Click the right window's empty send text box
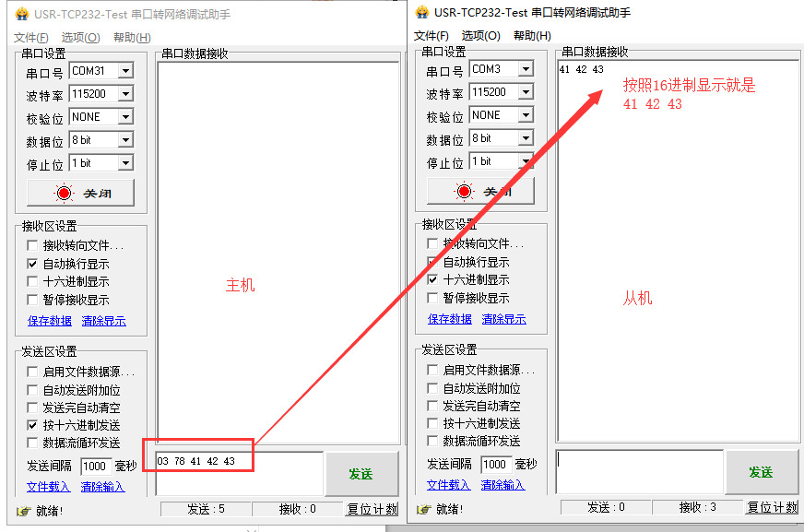The height and width of the screenshot is (532, 804). tap(640, 471)
